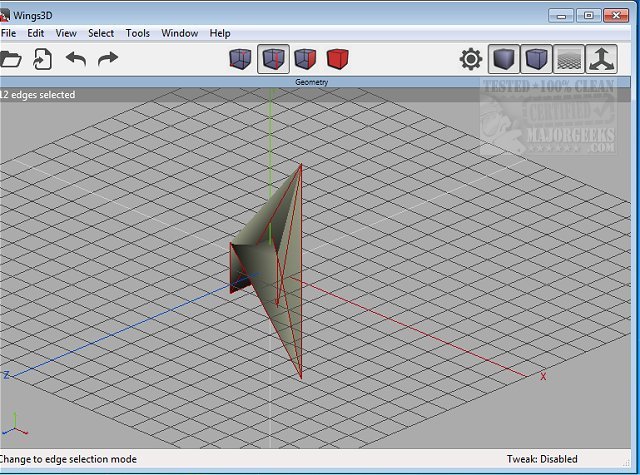
Task: Click the Tweak: Disabled status text
Action: click(542, 459)
